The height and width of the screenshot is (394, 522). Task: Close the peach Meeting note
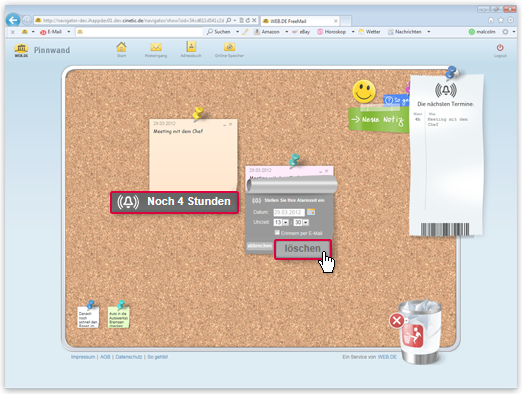point(230,124)
